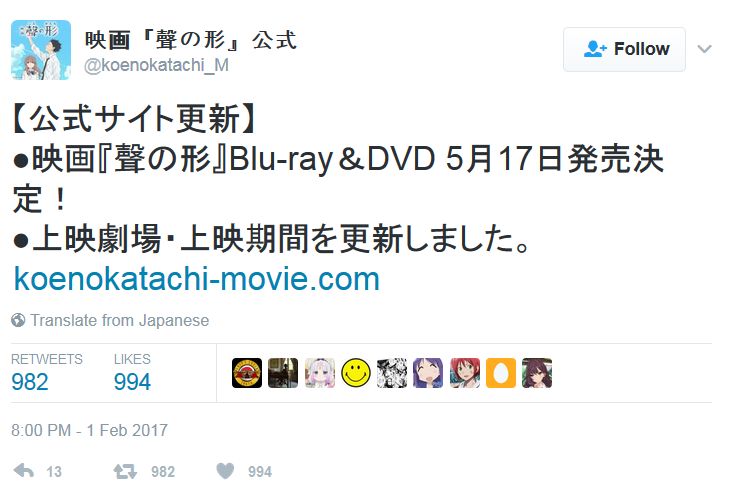The width and height of the screenshot is (734, 496).
Task: Open the yellow smiley face avatar
Action: pyautogui.click(x=356, y=373)
